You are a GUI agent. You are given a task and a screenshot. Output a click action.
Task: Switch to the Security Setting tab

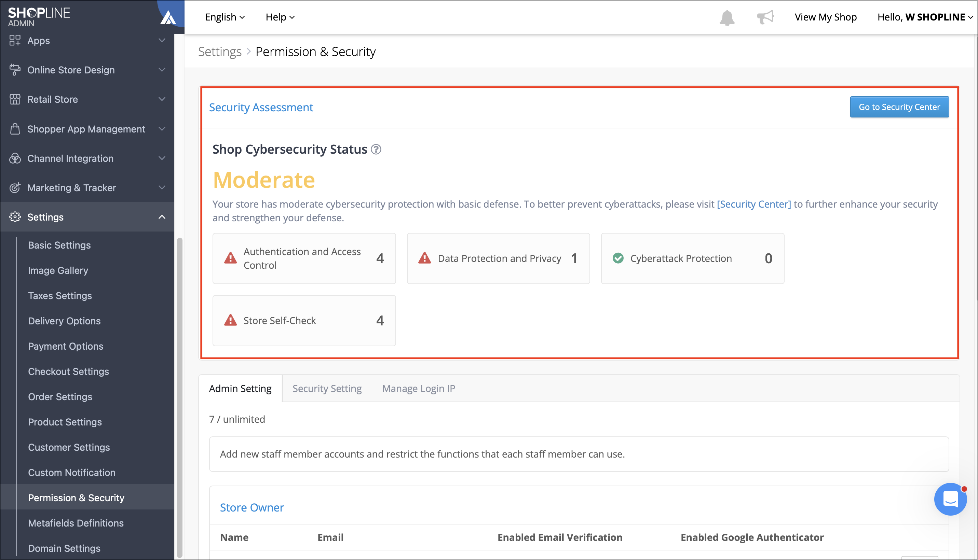(x=327, y=389)
